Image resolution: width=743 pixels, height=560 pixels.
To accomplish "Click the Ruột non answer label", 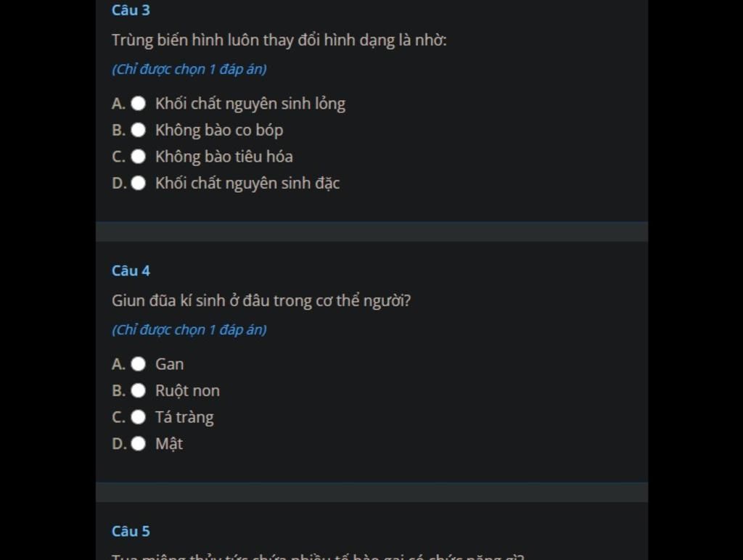I will 187,391.
